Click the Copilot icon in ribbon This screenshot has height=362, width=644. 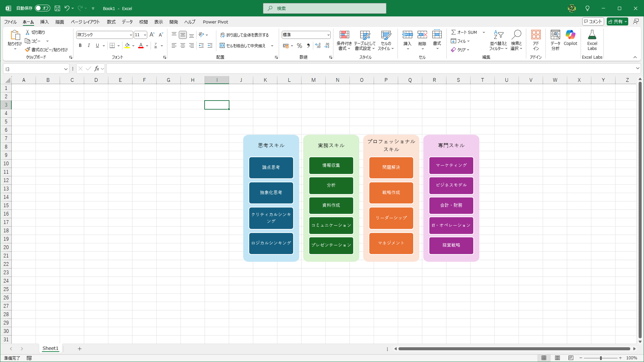tap(570, 35)
